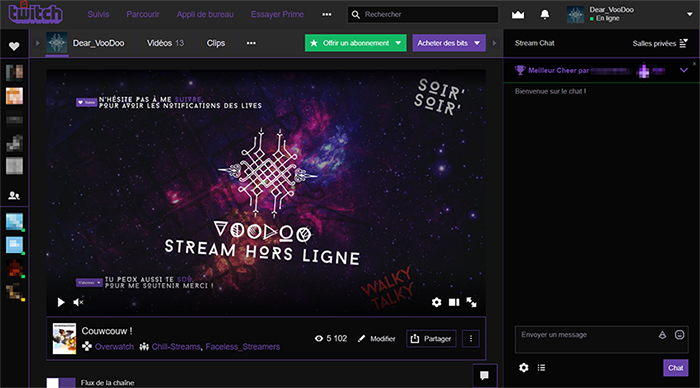The image size is (700, 388).
Task: Close the cheer banner with small x
Action: pyautogui.click(x=695, y=64)
